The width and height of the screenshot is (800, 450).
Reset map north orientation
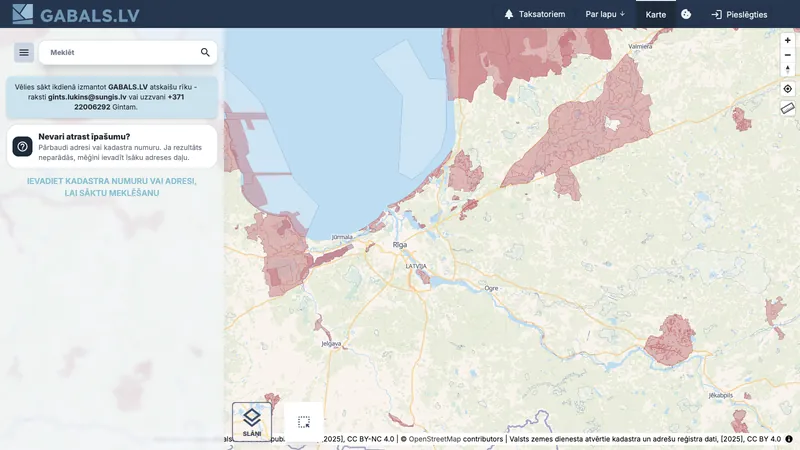787,69
